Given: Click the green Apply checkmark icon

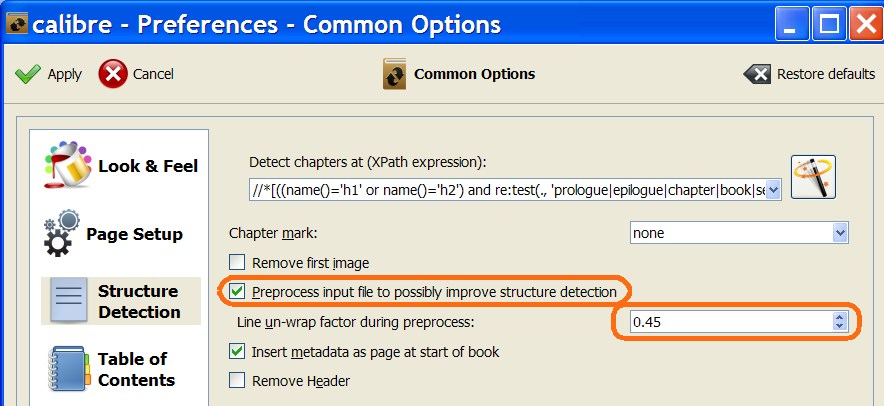Looking at the screenshot, I should coord(28,74).
